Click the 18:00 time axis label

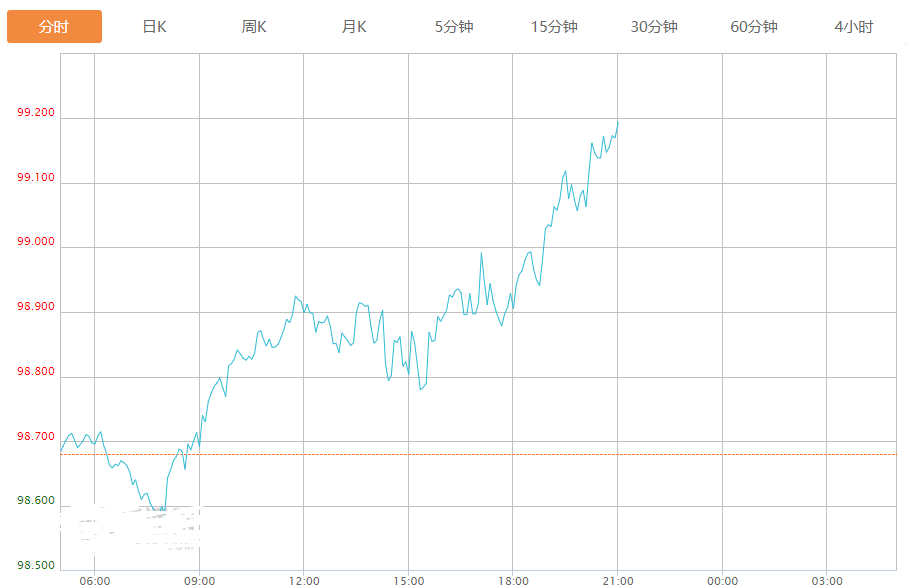click(513, 581)
